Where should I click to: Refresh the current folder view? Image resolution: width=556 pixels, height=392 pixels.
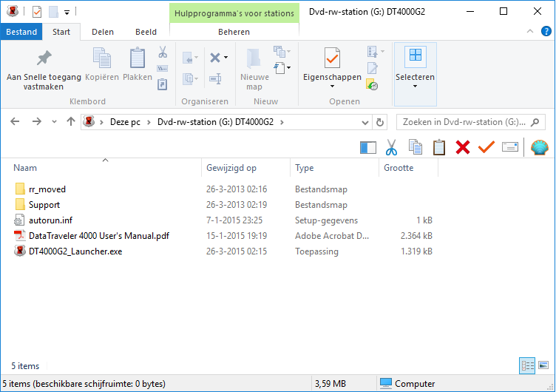pos(380,122)
